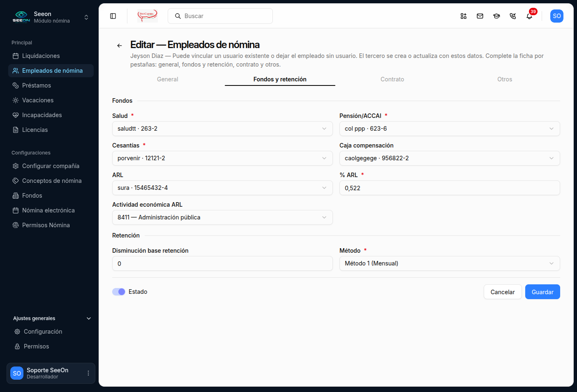The image size is (577, 392).
Task: Open Liquidaciones in the sidebar
Action: [51, 56]
